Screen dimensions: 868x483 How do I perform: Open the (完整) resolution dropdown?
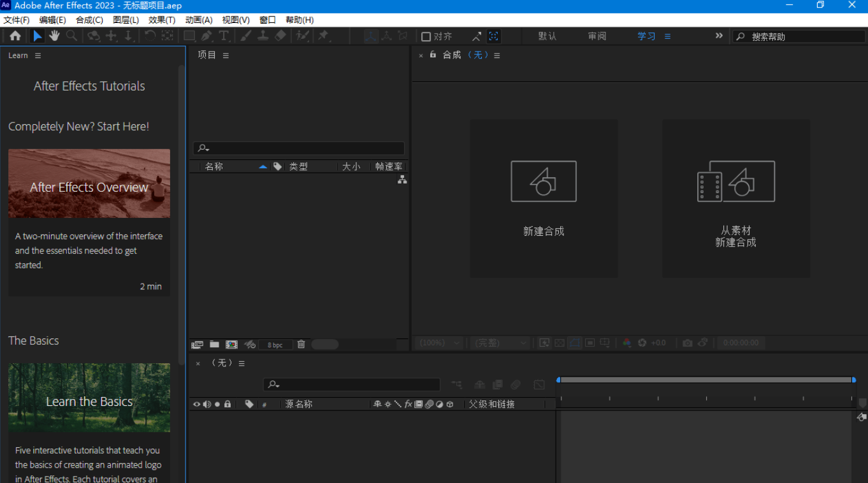click(x=500, y=343)
